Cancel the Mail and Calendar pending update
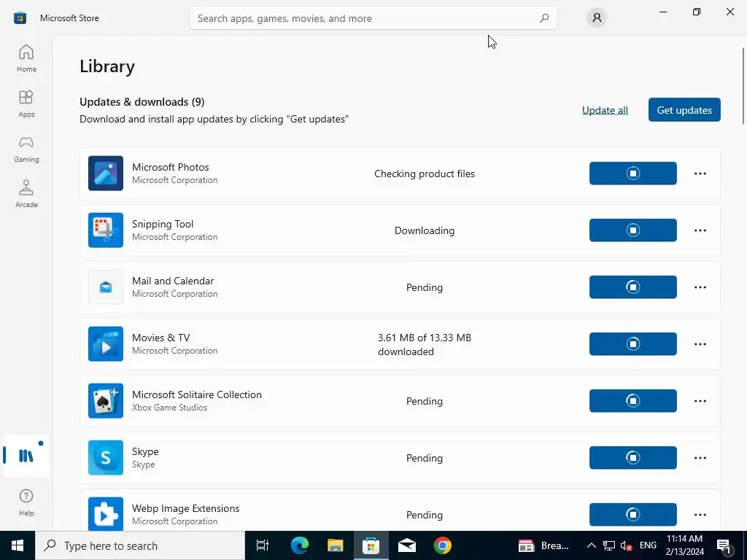Image resolution: width=747 pixels, height=560 pixels. pyautogui.click(x=632, y=287)
